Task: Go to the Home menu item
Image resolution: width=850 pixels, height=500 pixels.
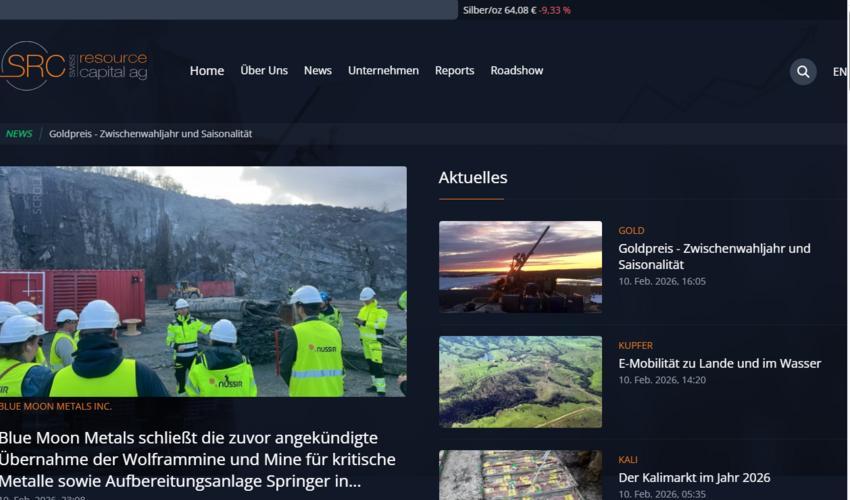Action: pos(207,70)
